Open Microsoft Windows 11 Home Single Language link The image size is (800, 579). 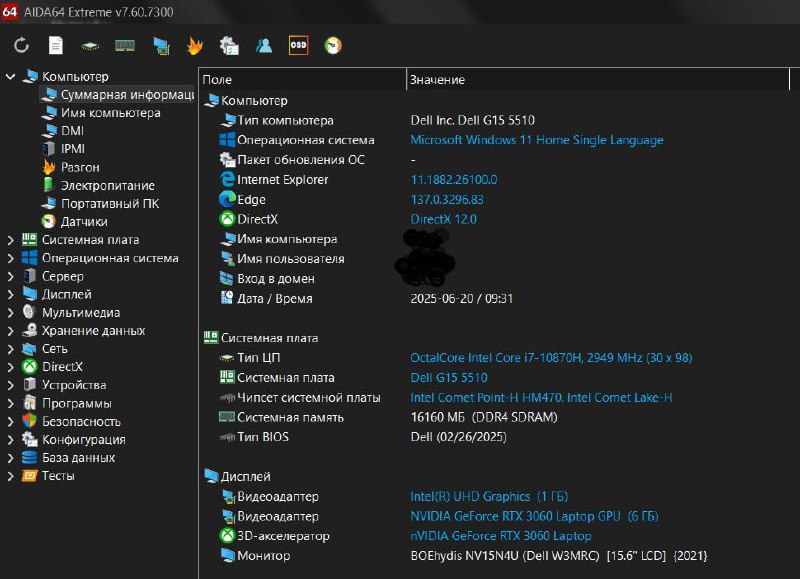point(537,140)
